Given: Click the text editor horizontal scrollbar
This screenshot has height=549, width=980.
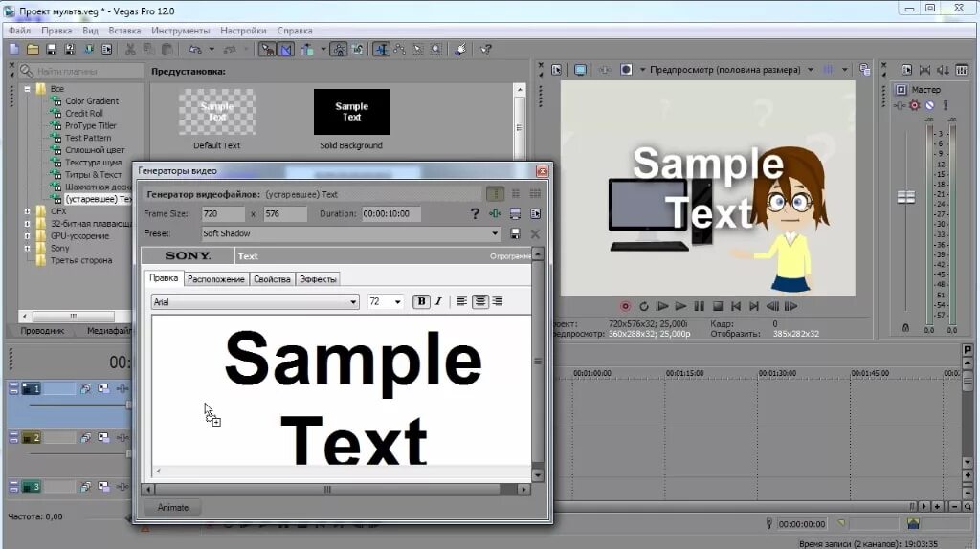Looking at the screenshot, I should [336, 489].
